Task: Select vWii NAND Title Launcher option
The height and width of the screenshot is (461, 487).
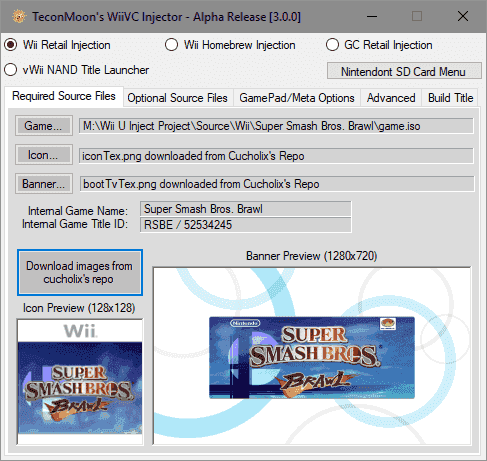Action: [77, 70]
